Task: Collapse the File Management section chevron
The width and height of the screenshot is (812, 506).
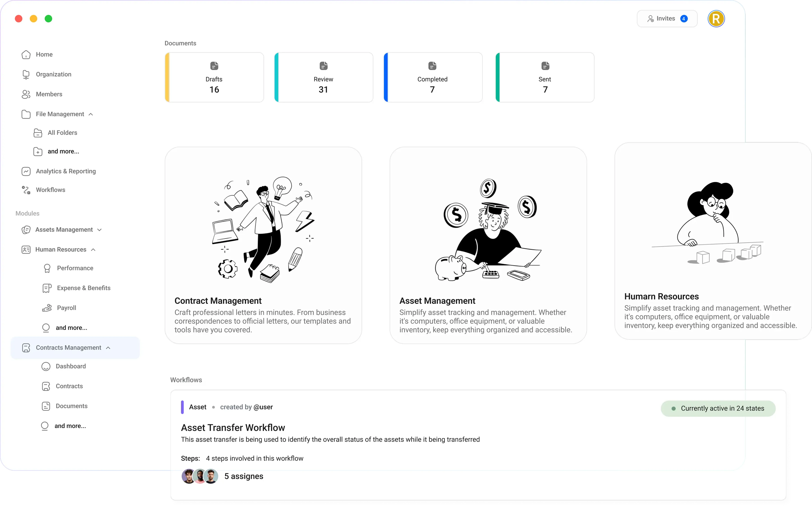Action: [x=91, y=115]
